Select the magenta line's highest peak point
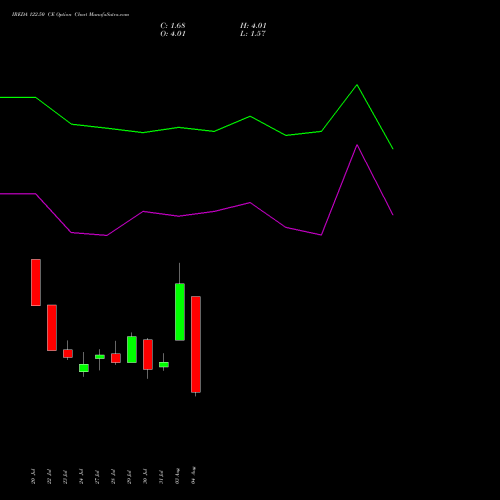 [357, 145]
